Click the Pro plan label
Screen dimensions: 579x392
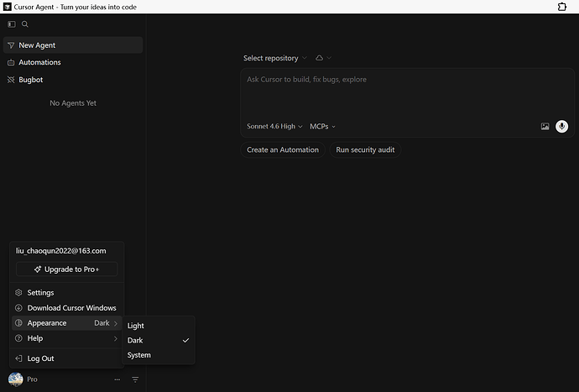(x=32, y=379)
